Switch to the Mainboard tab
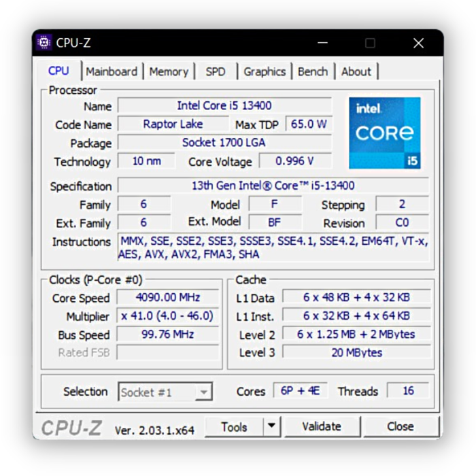The height and width of the screenshot is (476, 476). click(x=112, y=71)
